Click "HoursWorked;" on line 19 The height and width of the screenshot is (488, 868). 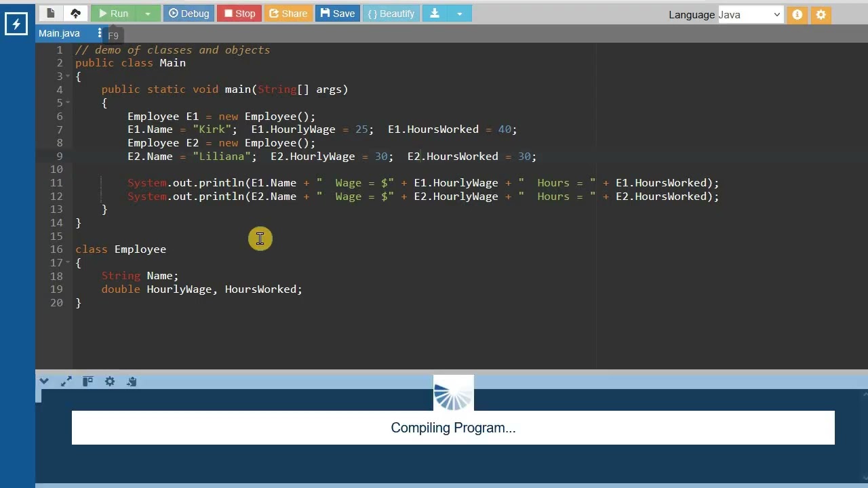coord(264,289)
